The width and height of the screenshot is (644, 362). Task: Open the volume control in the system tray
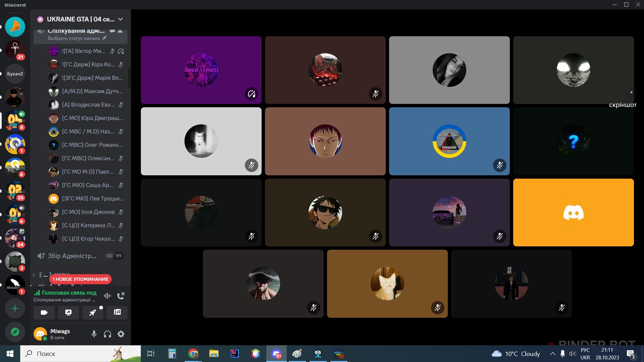pyautogui.click(x=573, y=354)
